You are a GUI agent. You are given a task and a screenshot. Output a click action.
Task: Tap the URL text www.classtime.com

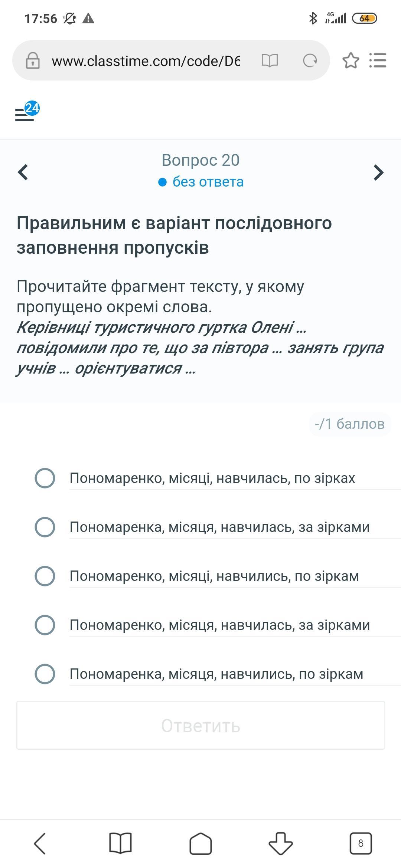pyautogui.click(x=146, y=61)
